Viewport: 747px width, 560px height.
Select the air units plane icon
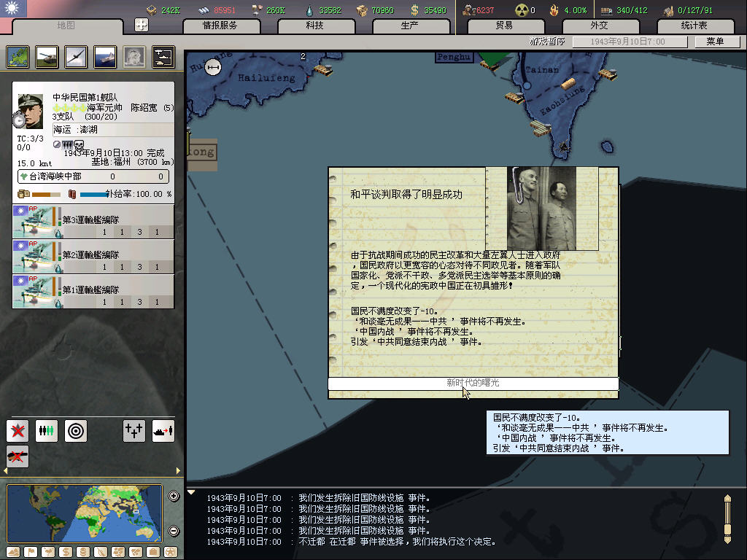point(76,57)
